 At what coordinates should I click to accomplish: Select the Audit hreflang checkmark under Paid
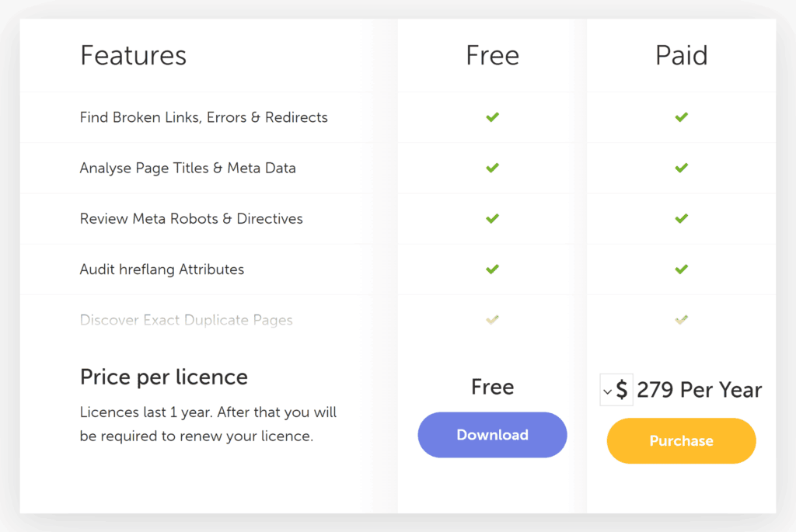(x=682, y=269)
